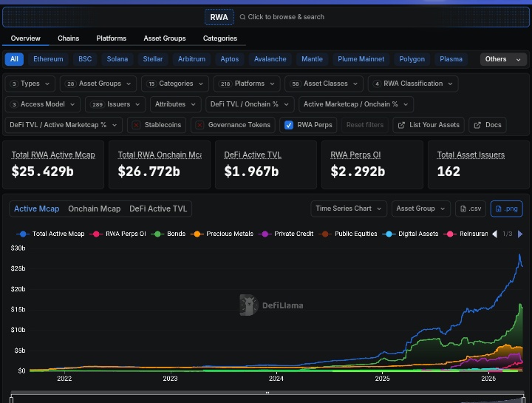Filter by Polygon chain
This screenshot has height=403, width=532.
tap(412, 59)
